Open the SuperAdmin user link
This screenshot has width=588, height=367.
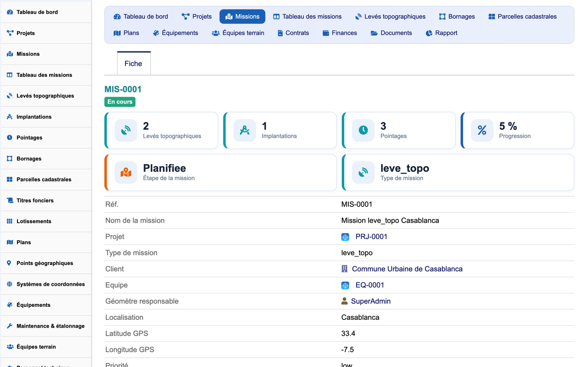tap(371, 301)
